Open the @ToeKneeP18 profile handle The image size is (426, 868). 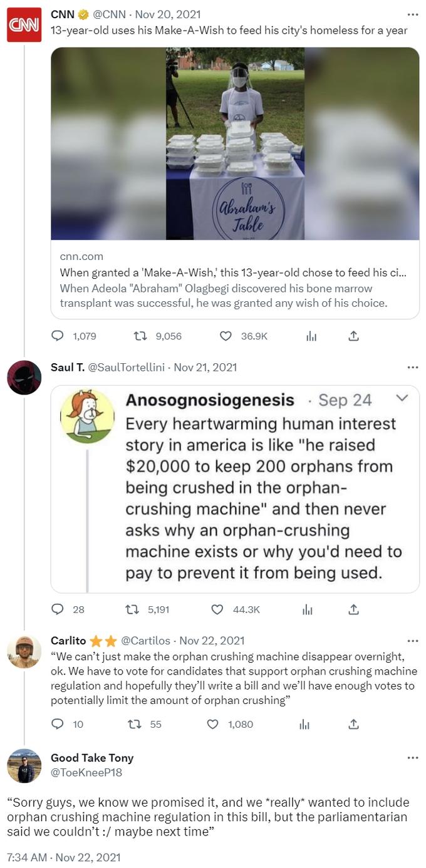[86, 772]
